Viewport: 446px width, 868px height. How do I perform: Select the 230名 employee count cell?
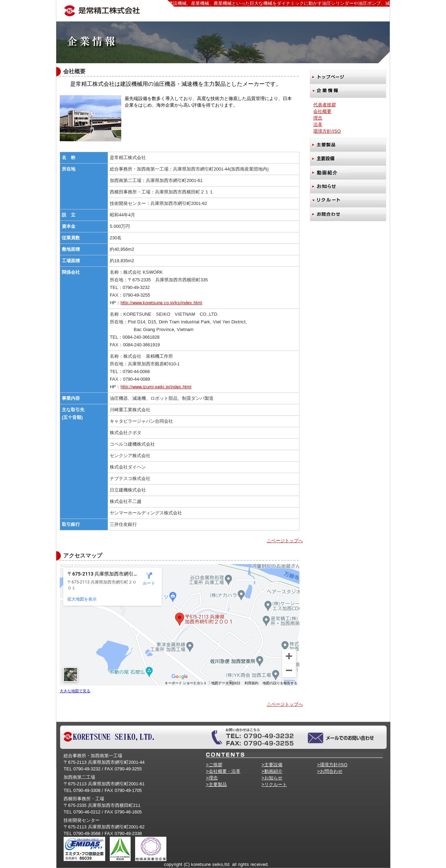[203, 238]
